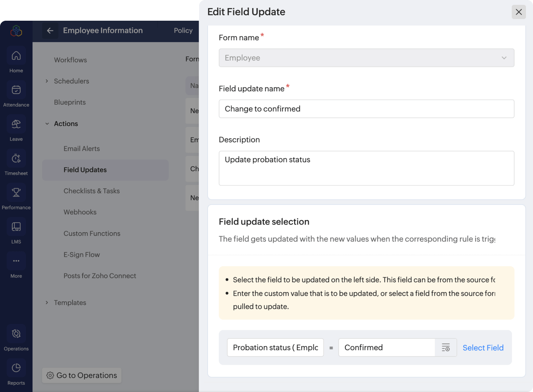
Task: Click the Select Field link
Action: (x=483, y=348)
